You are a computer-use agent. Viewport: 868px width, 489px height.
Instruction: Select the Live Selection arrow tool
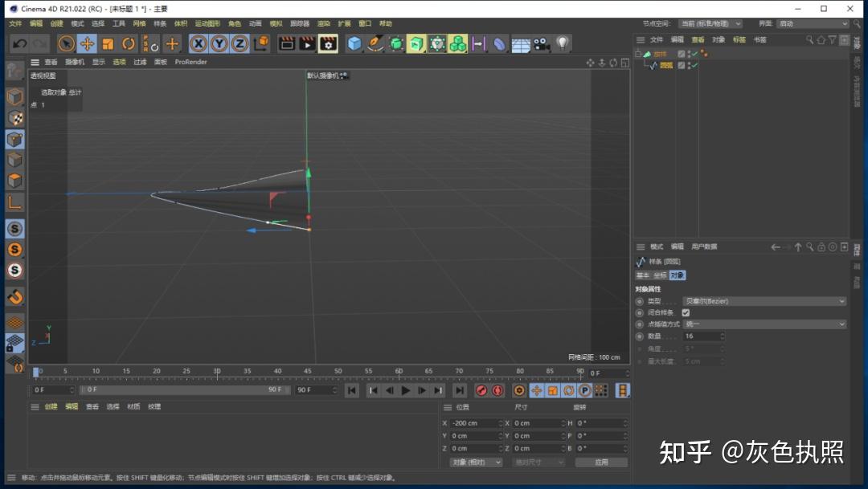[x=66, y=43]
